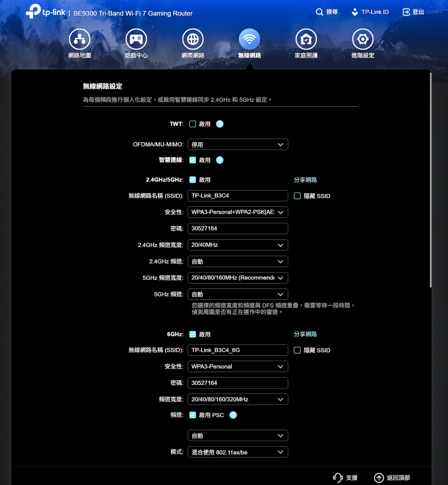The image size is (448, 485).
Task: Enable the TWT checkbox
Action: 193,124
